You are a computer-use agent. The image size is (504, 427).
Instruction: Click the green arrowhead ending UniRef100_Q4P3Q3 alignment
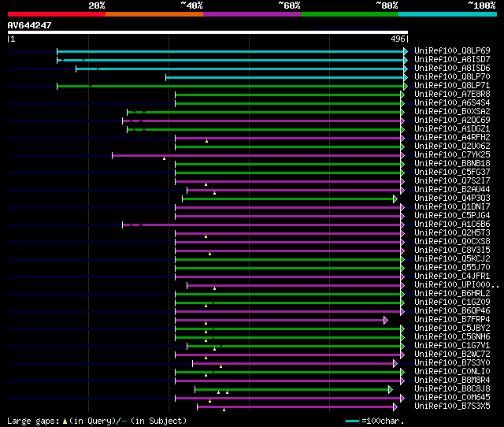[395, 199]
